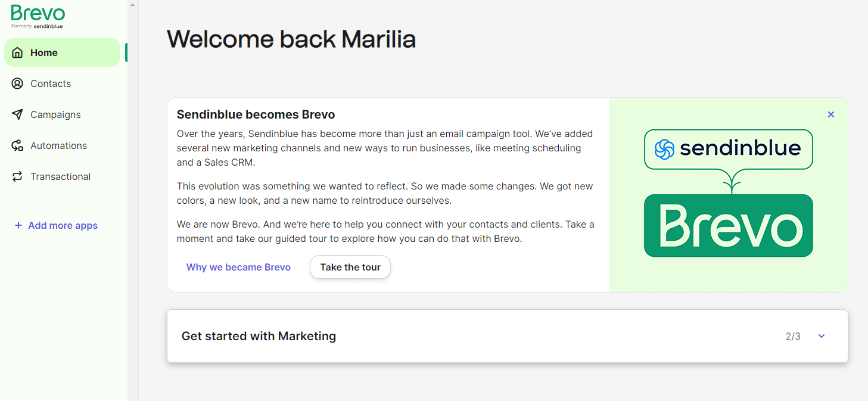Click the plus icon beside Add more apps
Image resolution: width=868 pixels, height=401 pixels.
click(x=18, y=225)
